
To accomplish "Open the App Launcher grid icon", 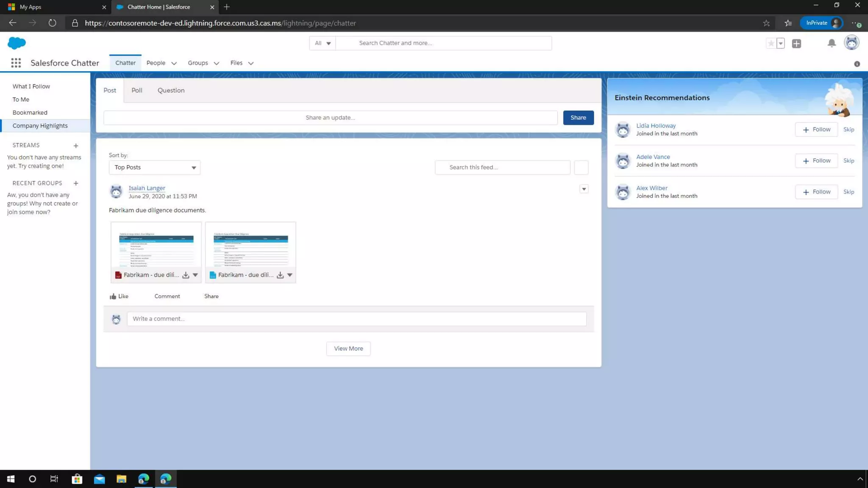I will (x=16, y=63).
